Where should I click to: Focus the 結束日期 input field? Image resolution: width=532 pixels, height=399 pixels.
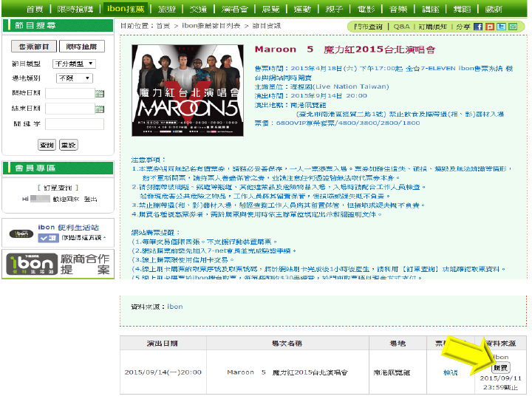[70, 109]
